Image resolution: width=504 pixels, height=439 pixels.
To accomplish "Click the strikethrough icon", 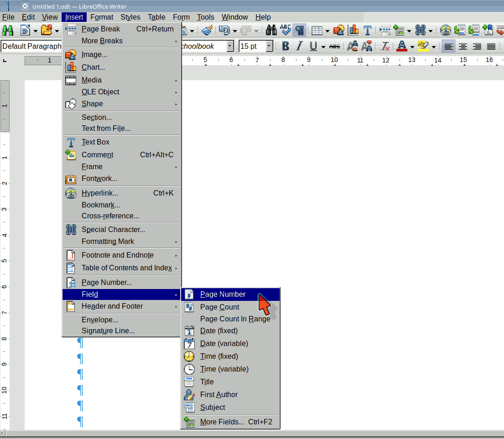I will click(334, 46).
